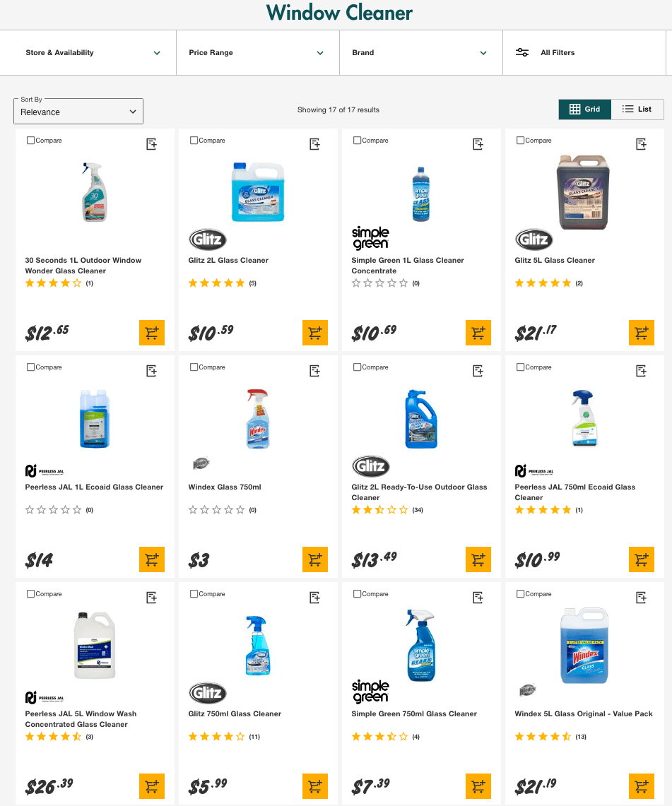
Task: Add Peerless JAL 750ml Ecoaid to shopping list
Action: point(641,370)
